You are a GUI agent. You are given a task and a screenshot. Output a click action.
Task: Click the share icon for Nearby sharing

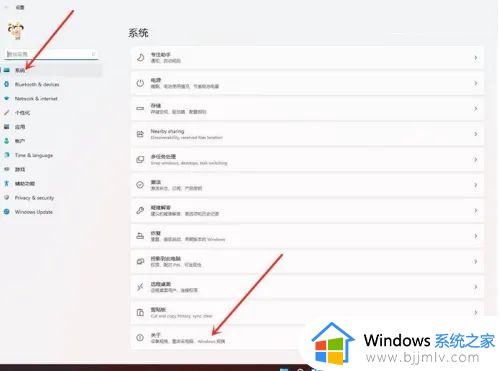[140, 134]
